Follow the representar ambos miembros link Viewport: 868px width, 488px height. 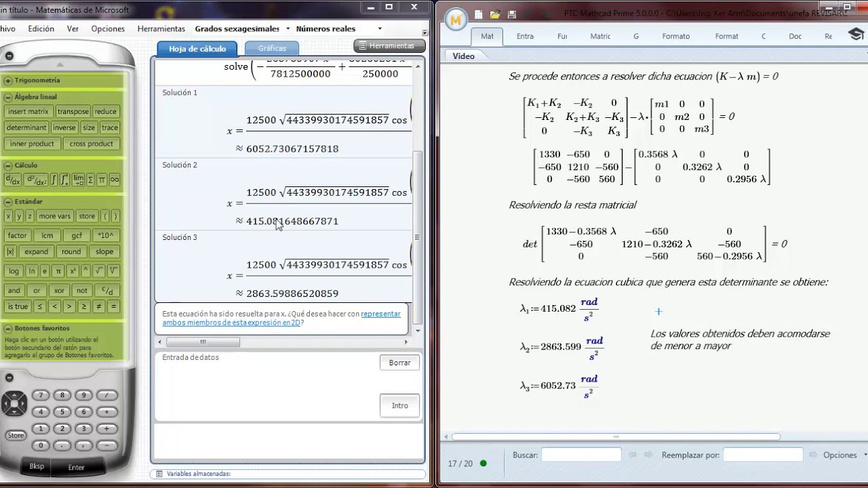pos(281,318)
